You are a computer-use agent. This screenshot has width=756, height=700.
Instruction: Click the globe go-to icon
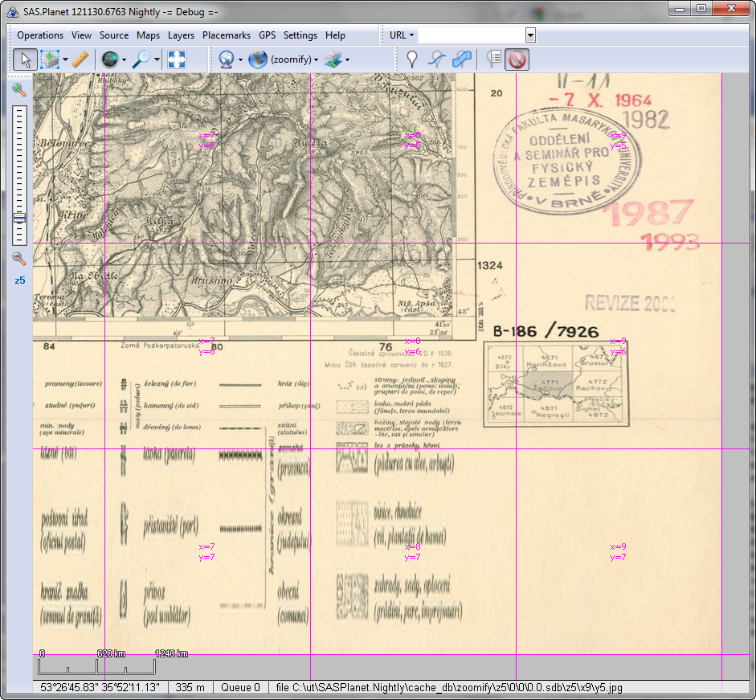click(109, 59)
